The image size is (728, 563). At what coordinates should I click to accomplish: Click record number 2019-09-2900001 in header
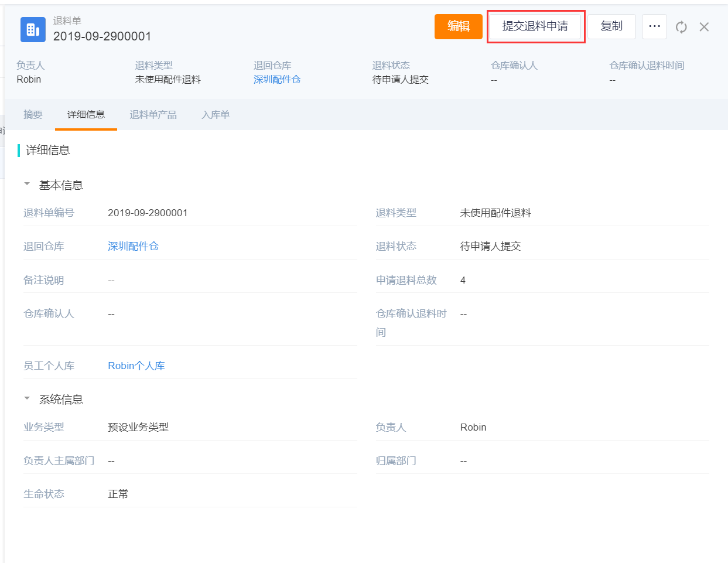(x=102, y=36)
